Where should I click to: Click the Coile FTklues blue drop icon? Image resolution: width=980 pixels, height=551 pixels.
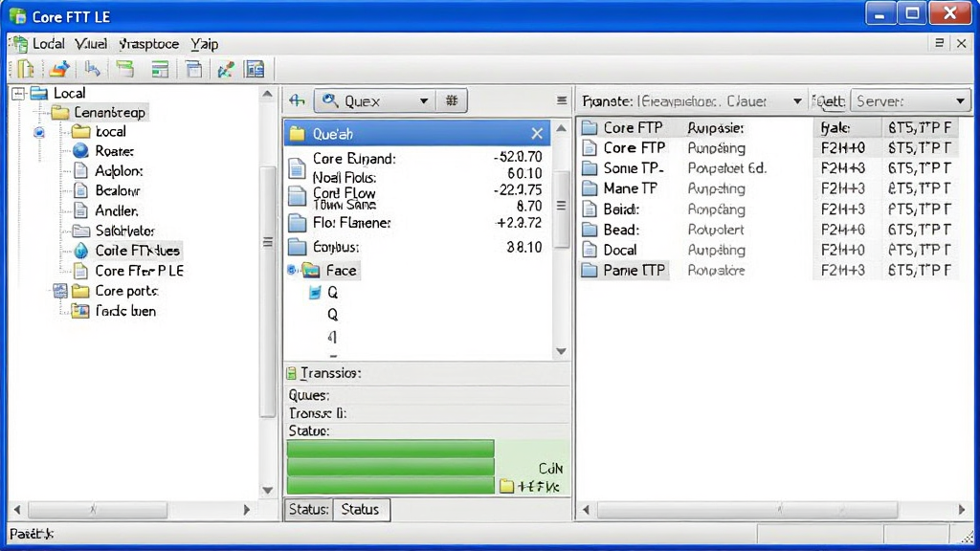pyautogui.click(x=80, y=251)
